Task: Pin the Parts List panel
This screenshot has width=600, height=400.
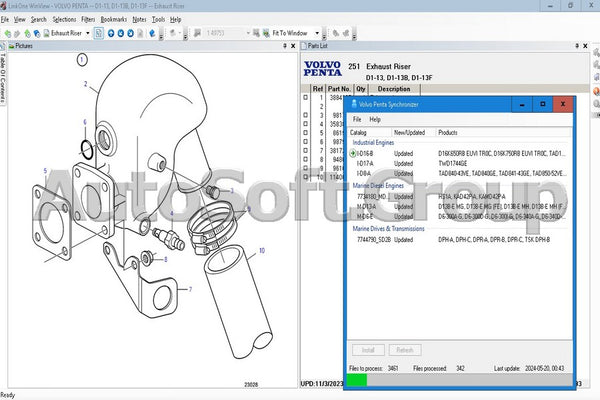Action: 577,46
